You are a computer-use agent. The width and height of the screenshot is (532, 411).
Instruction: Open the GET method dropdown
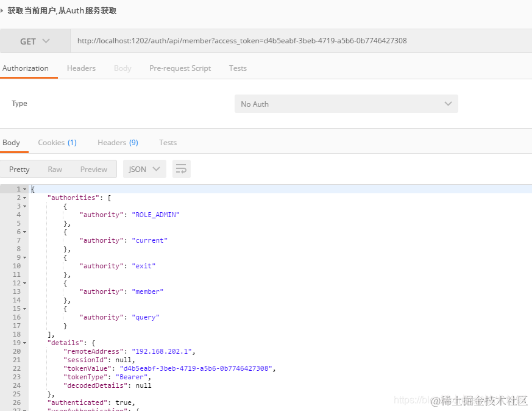coord(35,41)
